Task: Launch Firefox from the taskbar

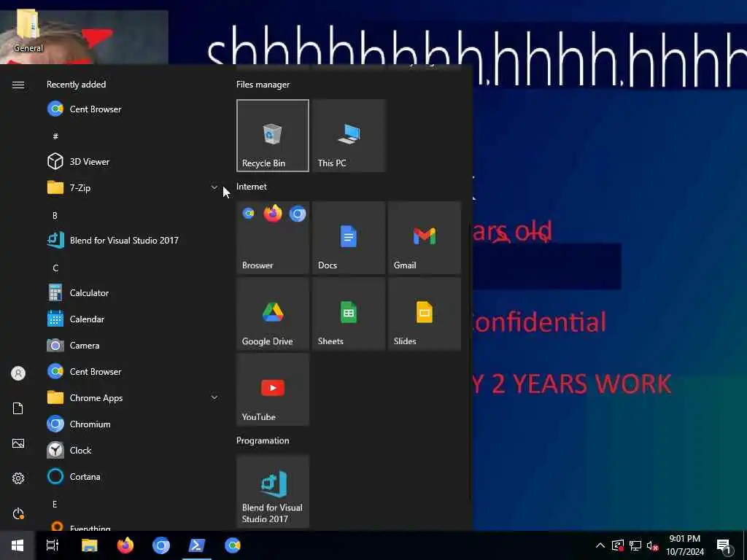Action: coord(125,545)
